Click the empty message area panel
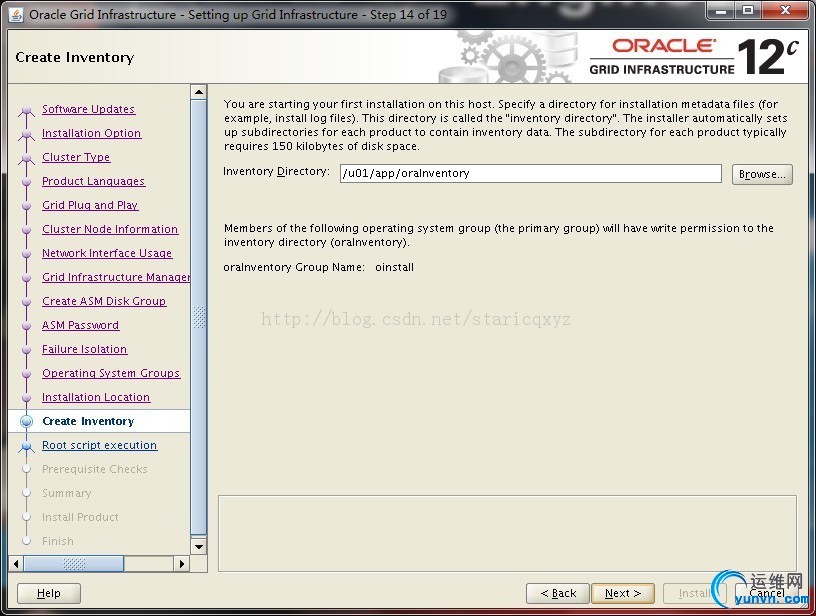Screen dimensions: 816x616 (507, 534)
